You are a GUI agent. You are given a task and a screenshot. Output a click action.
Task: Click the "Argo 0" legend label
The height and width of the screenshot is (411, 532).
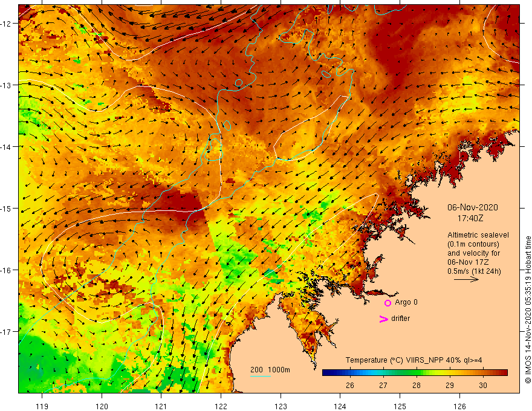pyautogui.click(x=406, y=302)
